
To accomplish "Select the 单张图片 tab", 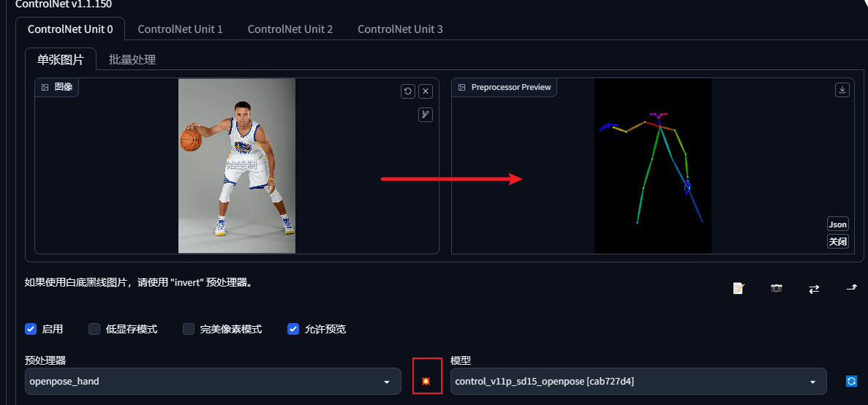I will 61,59.
